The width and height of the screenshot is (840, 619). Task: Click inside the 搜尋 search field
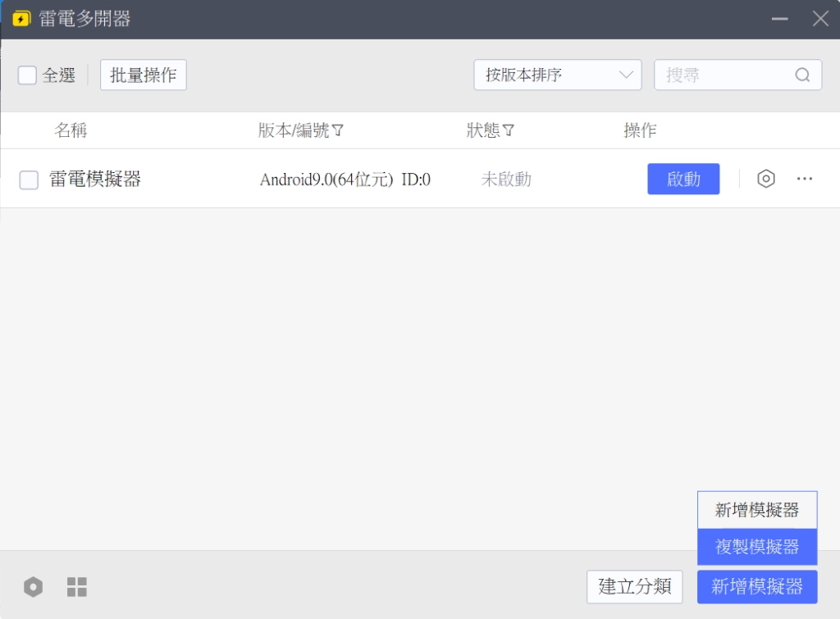coord(722,75)
